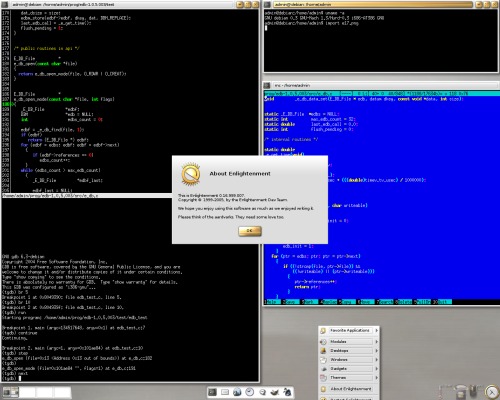The image size is (500, 400).
Task: Click 2Save in mc editor key bar
Action: coord(290,302)
